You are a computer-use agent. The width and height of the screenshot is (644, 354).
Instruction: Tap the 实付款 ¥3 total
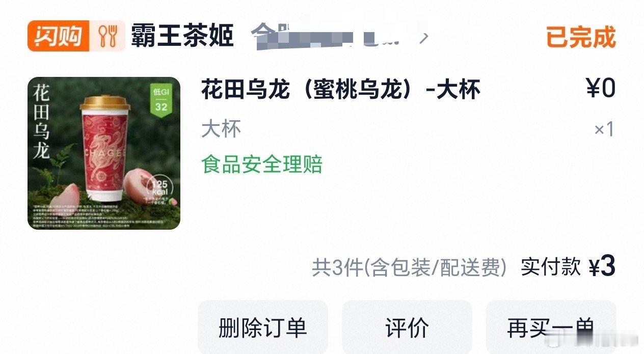(x=568, y=267)
